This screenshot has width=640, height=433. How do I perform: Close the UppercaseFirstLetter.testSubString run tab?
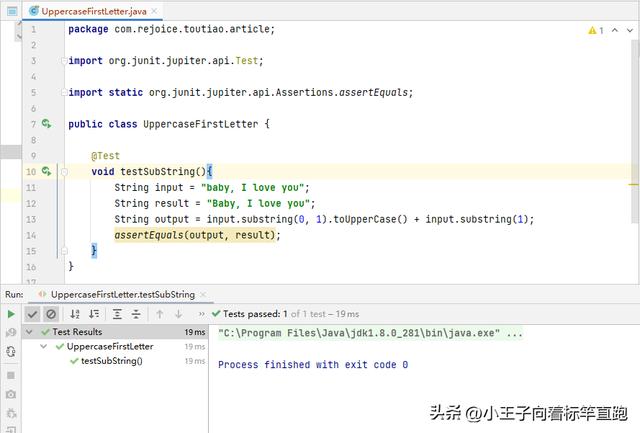point(203,294)
